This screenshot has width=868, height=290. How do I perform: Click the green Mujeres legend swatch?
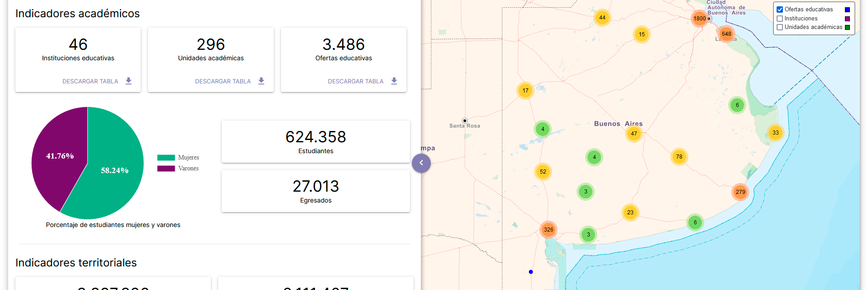coord(166,158)
